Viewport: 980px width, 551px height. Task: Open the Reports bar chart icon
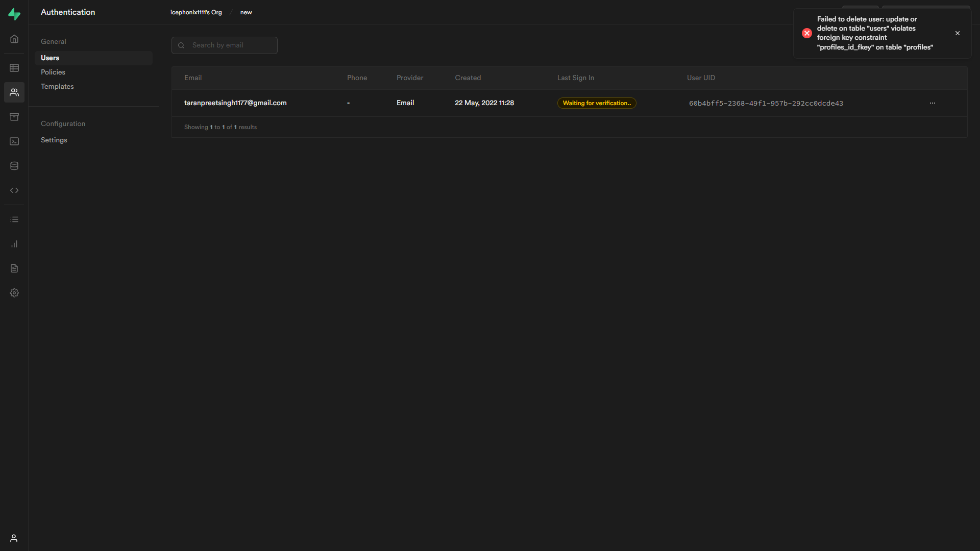coord(14,244)
